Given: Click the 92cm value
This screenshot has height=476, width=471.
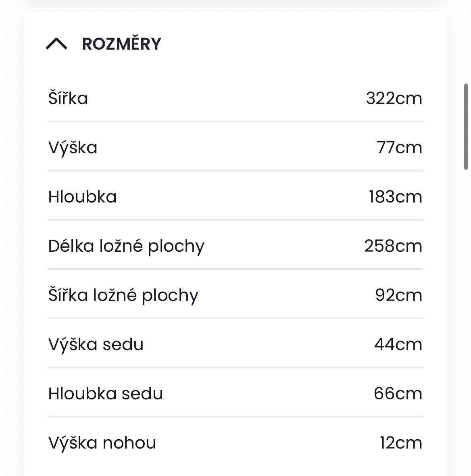Looking at the screenshot, I should click(398, 295).
